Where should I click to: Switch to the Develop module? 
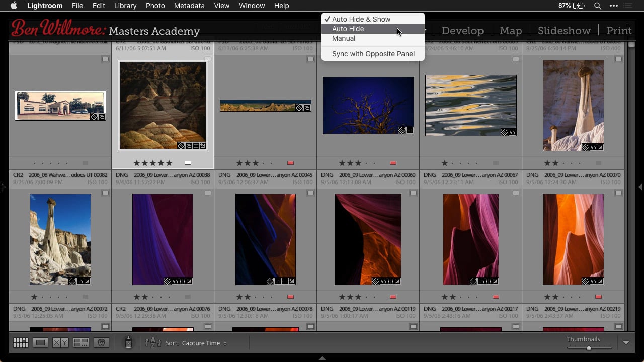(x=462, y=31)
